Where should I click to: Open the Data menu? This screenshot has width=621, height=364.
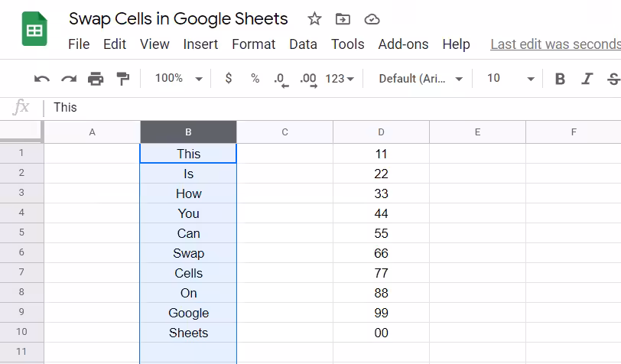pos(303,44)
